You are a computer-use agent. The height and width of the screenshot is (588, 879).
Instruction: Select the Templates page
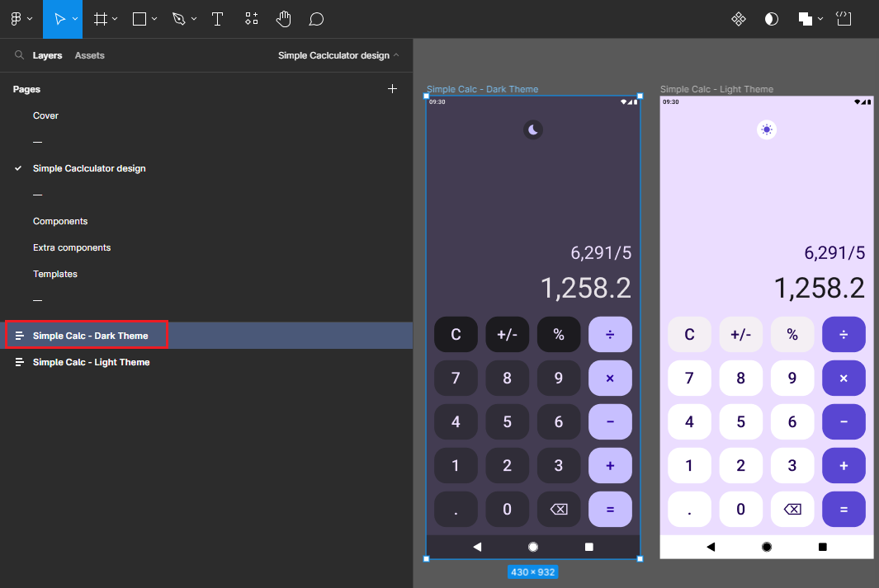[x=54, y=273]
